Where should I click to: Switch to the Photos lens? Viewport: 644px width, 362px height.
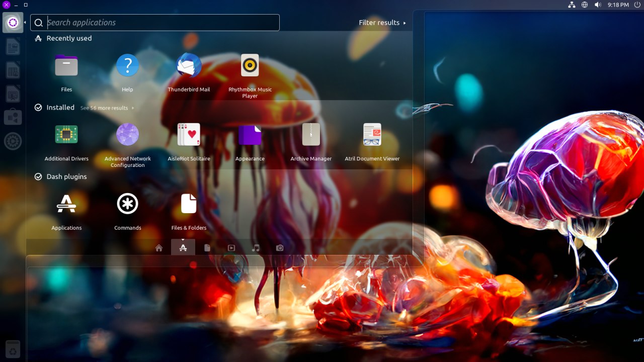[x=280, y=248]
